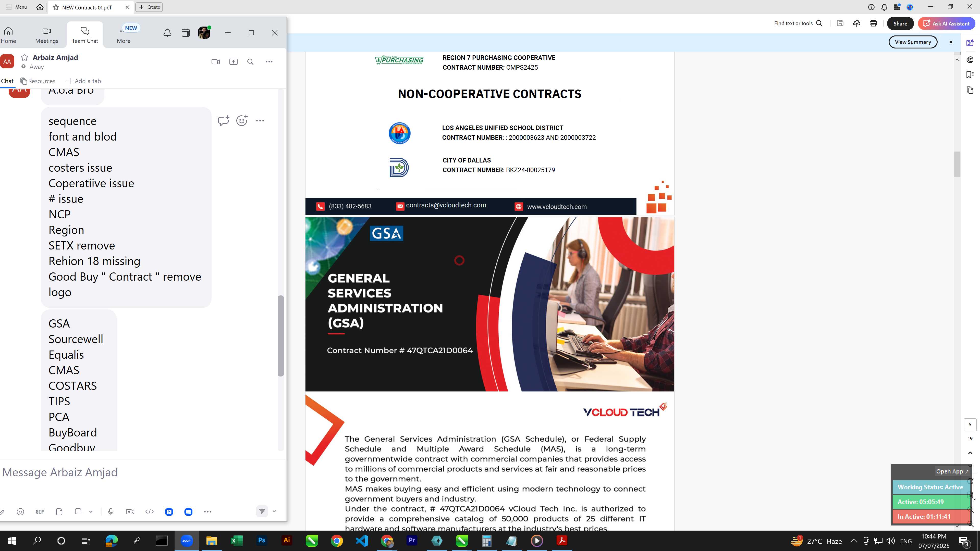980x551 pixels.
Task: Click Ask AI Assistant button
Action: 946,23
